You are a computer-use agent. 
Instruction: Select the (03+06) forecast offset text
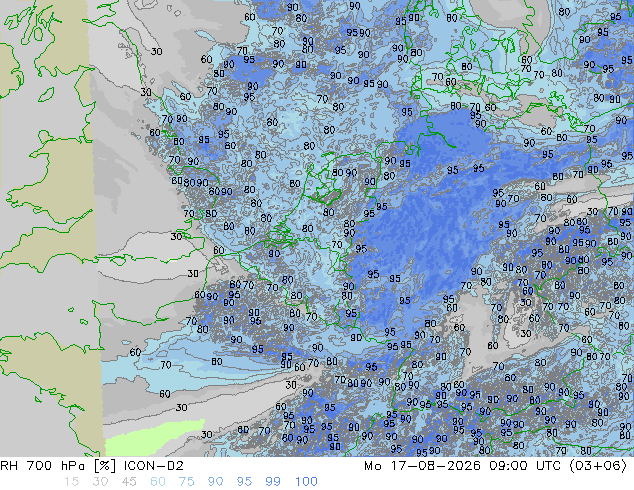click(598, 466)
